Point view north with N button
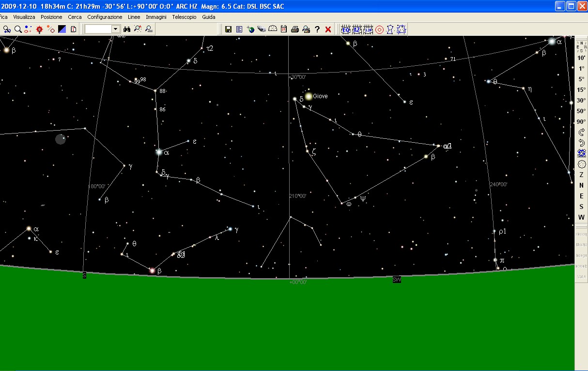 (581, 186)
